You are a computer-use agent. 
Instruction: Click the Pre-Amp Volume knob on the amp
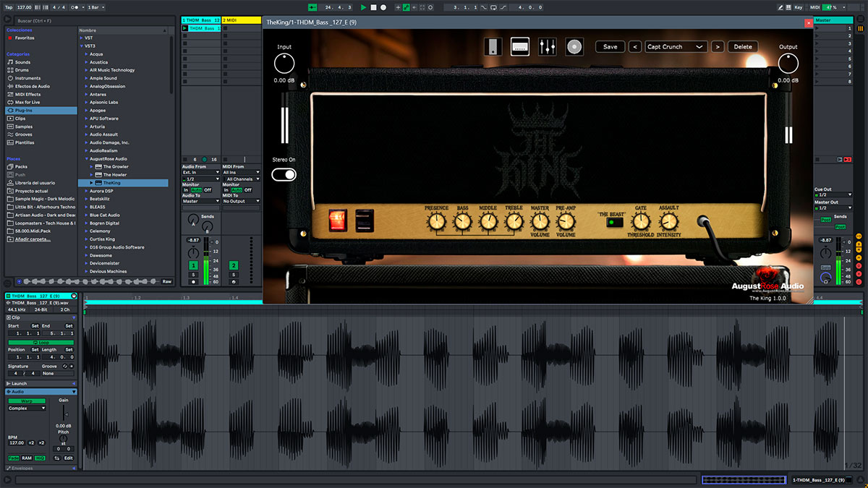point(566,222)
